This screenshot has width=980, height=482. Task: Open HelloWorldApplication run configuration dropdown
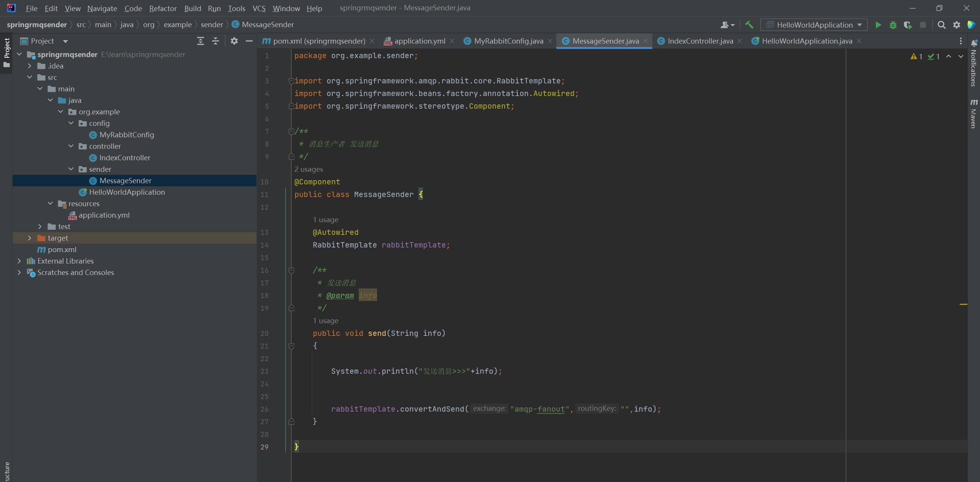tap(814, 25)
